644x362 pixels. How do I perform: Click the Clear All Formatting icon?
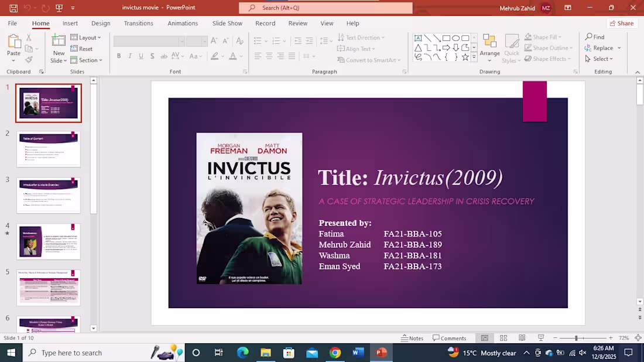click(240, 40)
